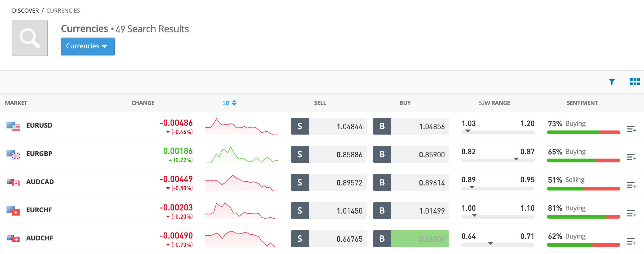Screen dimensions: 644x254
Task: Open the EURUSD market name
Action: (x=39, y=125)
